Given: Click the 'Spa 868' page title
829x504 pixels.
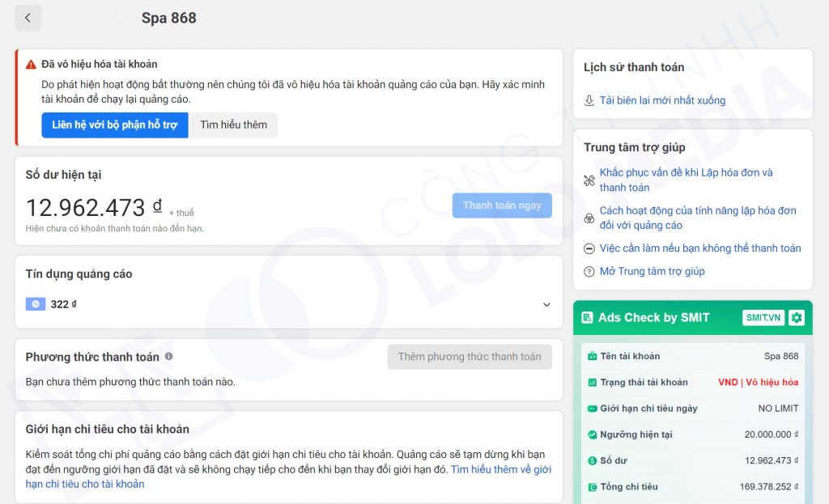Looking at the screenshot, I should (168, 18).
